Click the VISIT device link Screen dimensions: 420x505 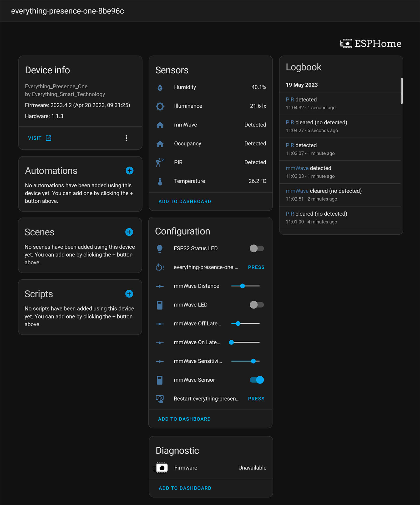coord(39,138)
